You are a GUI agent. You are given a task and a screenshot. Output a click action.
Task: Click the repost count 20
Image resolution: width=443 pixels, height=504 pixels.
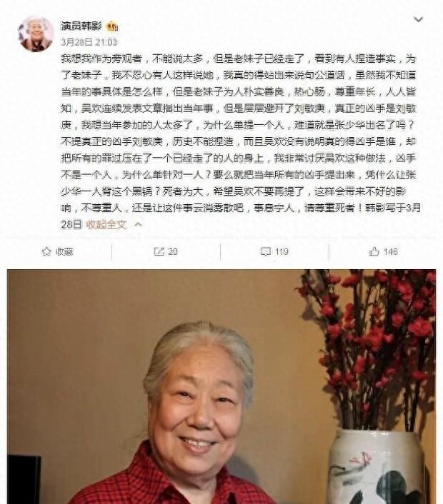[173, 252]
